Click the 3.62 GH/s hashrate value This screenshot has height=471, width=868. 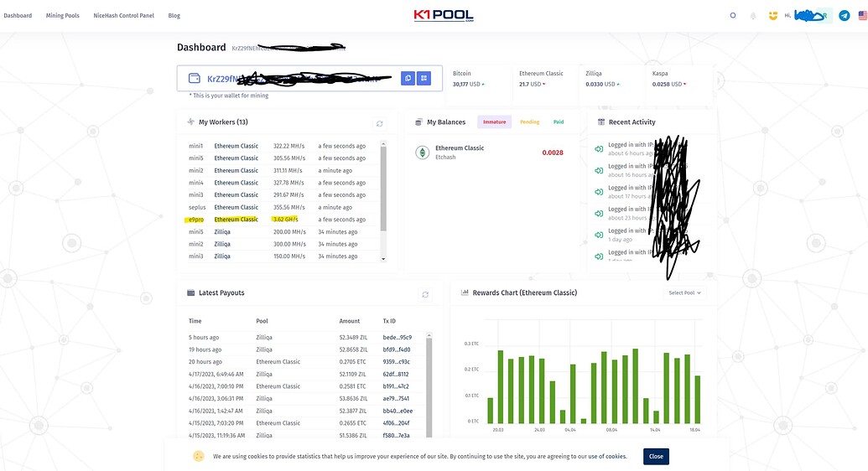[285, 220]
